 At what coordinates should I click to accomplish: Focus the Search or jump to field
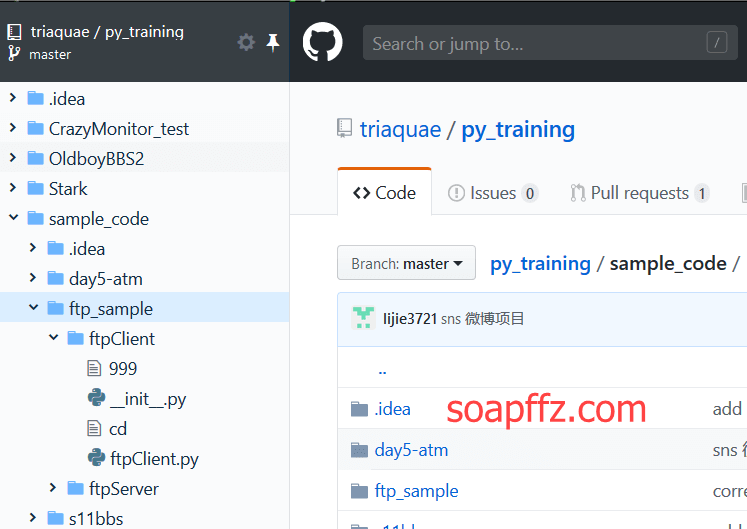click(x=550, y=42)
